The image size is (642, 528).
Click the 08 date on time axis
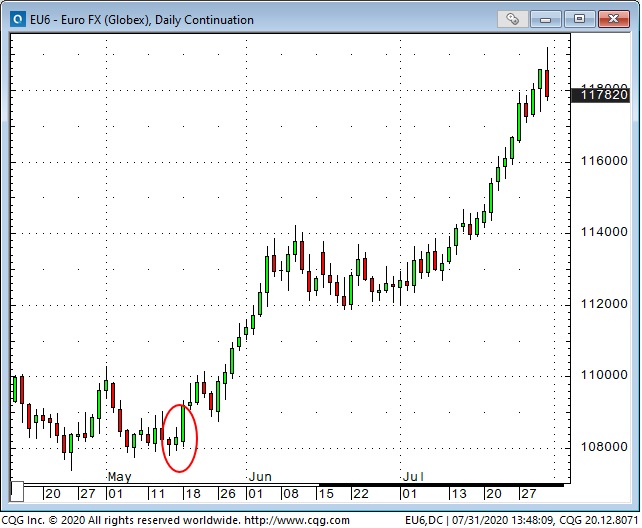pyautogui.click(x=291, y=494)
